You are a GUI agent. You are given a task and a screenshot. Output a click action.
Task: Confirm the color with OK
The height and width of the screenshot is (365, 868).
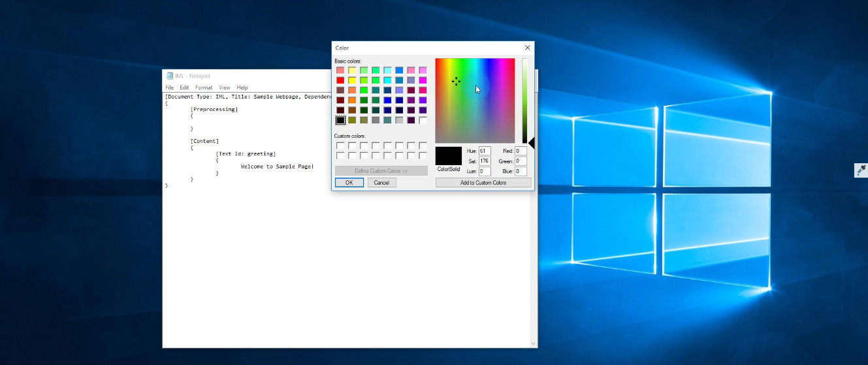(x=349, y=183)
